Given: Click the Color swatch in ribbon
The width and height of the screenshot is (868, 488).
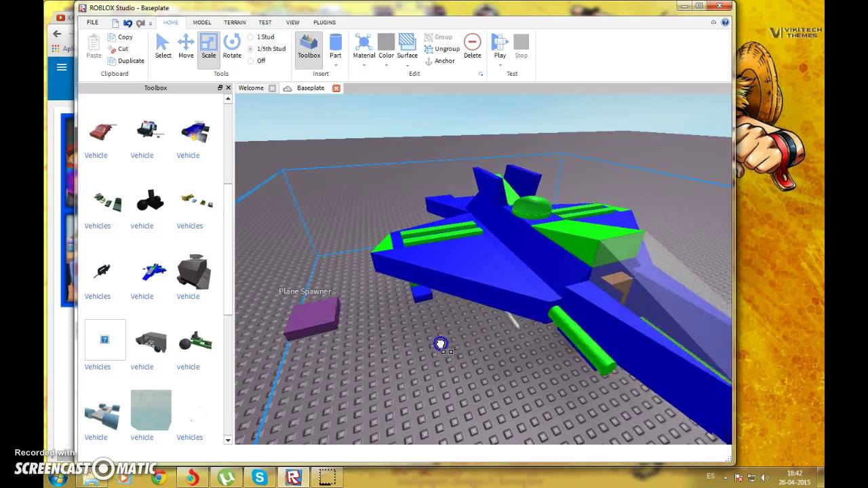Looking at the screenshot, I should 386,42.
